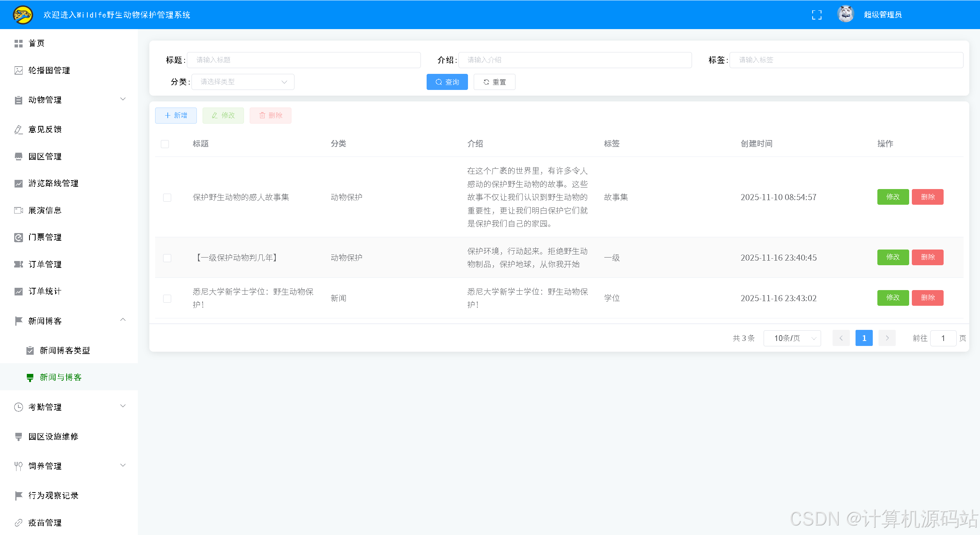This screenshot has height=535, width=980.
Task: Edit the 学位 tagged row
Action: [893, 298]
